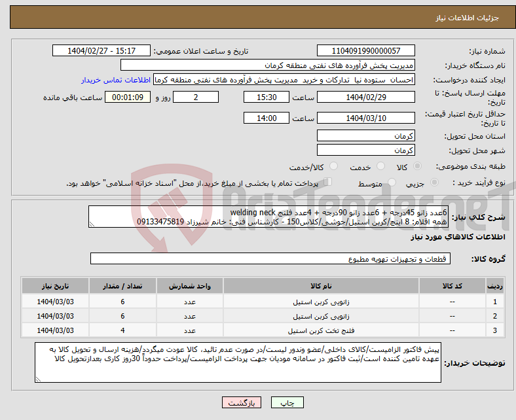Select the جزیی purchase type radio

tap(434, 183)
